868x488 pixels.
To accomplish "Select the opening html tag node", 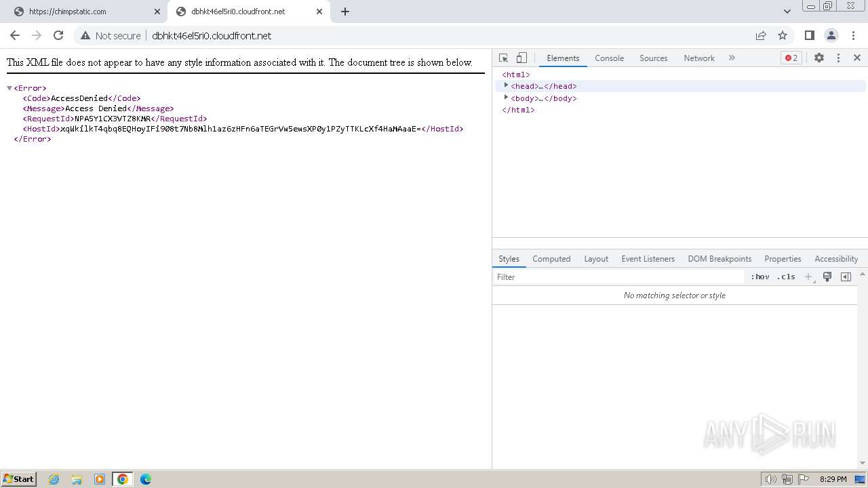I will 515,75.
